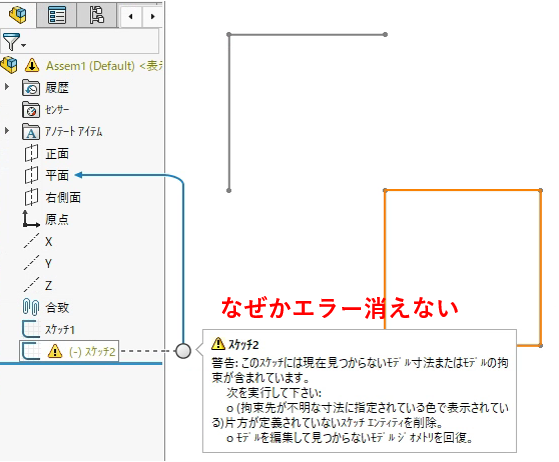The width and height of the screenshot is (559, 462).
Task: Select the スケッチ1 sketch
Action: (x=60, y=330)
